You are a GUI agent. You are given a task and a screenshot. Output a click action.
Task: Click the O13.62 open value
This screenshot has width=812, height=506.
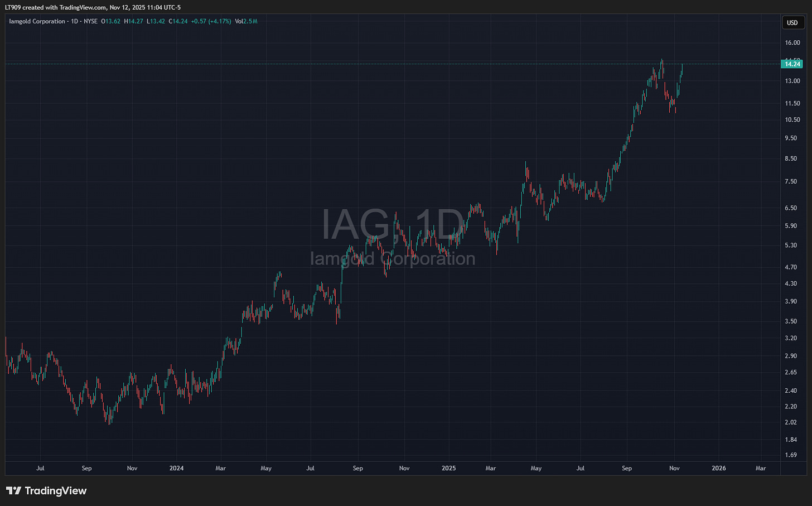click(x=112, y=21)
